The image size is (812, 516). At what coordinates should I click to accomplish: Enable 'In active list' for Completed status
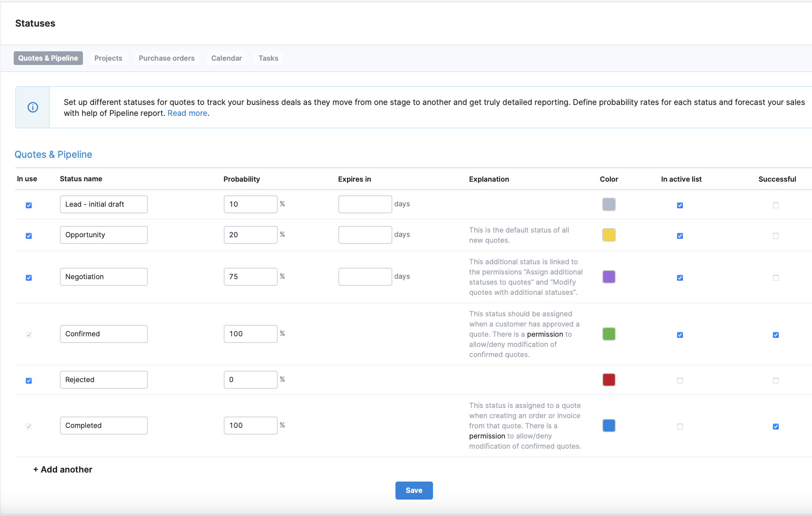[680, 426]
